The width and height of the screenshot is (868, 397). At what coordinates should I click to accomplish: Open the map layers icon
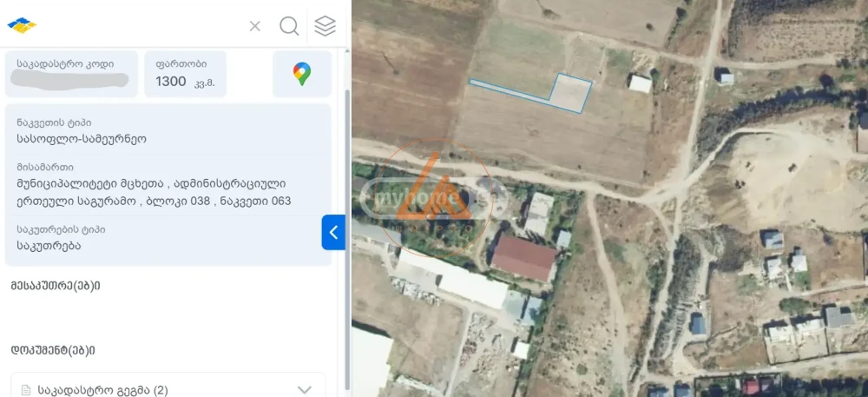click(x=325, y=25)
